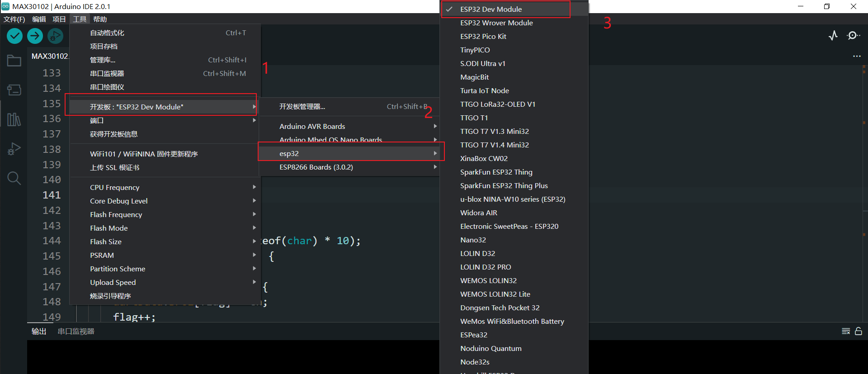This screenshot has height=374, width=868.
Task: Select ESP32 Wrover Module board
Action: 514,23
